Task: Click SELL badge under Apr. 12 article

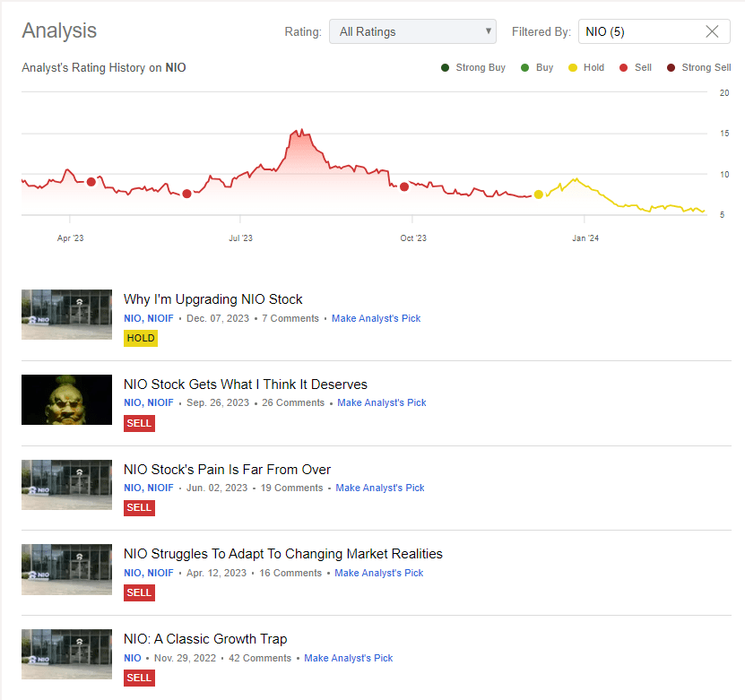Action: [x=139, y=592]
